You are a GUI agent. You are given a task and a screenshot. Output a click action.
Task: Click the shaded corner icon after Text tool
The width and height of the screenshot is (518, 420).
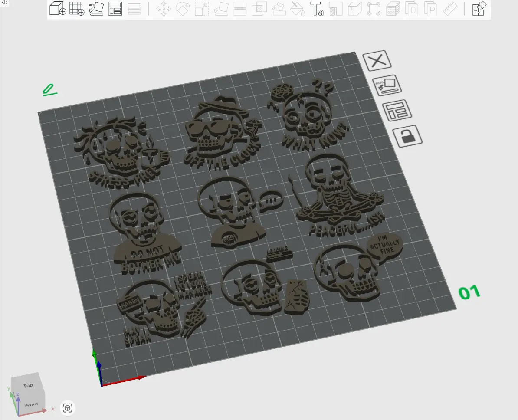[x=336, y=9]
